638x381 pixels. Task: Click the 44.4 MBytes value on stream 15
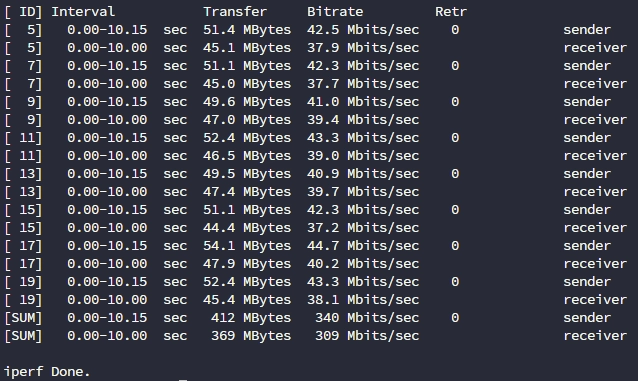click(x=247, y=228)
